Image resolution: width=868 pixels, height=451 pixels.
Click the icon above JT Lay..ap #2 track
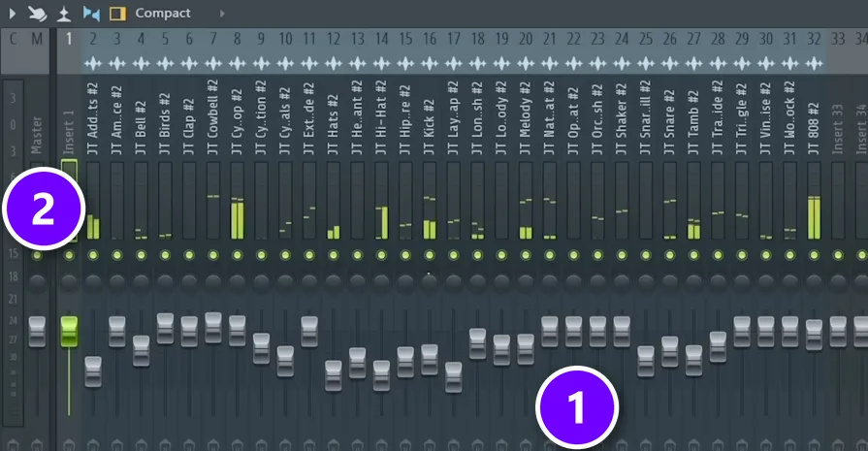tap(453, 64)
